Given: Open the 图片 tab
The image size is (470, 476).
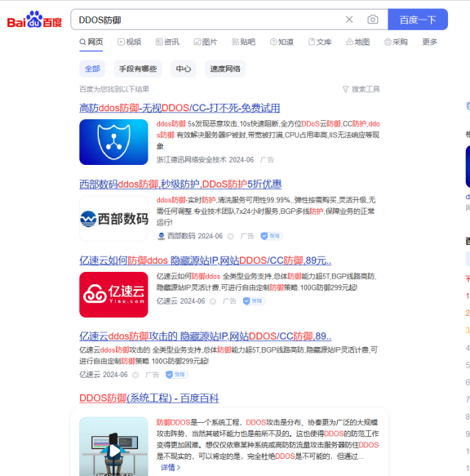Looking at the screenshot, I should [206, 42].
